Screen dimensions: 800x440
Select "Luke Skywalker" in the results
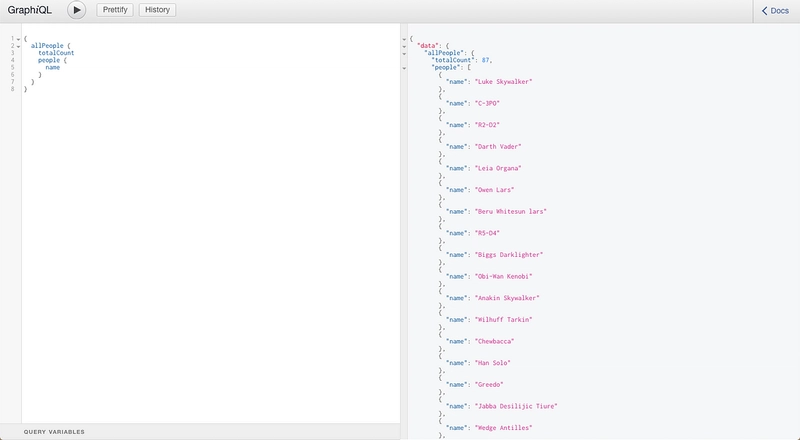(x=504, y=82)
